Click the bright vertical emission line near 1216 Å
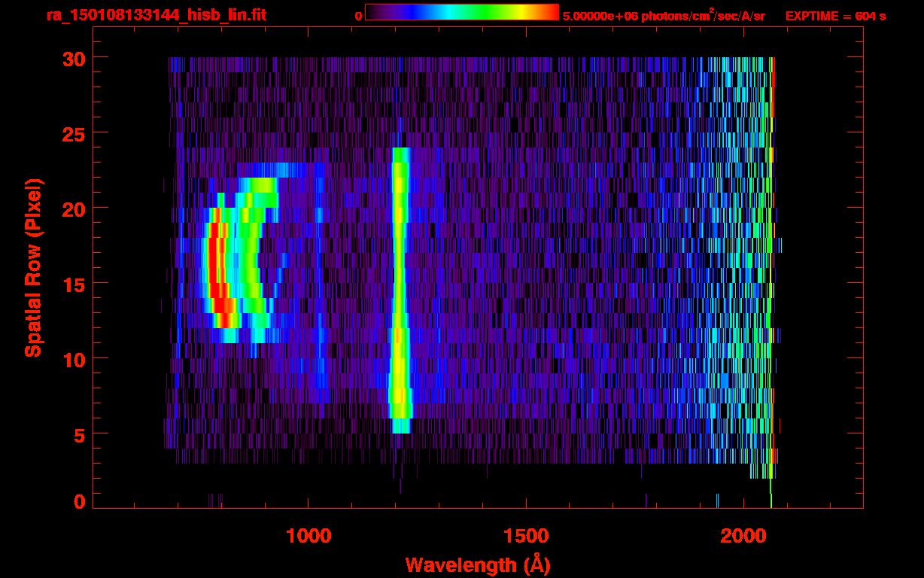The image size is (924, 578). tap(400, 291)
